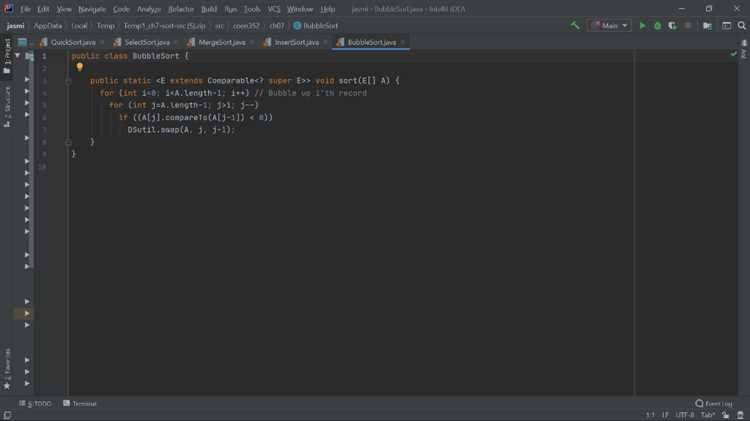
Task: Open the Ant tool window stripe
Action: point(744,50)
